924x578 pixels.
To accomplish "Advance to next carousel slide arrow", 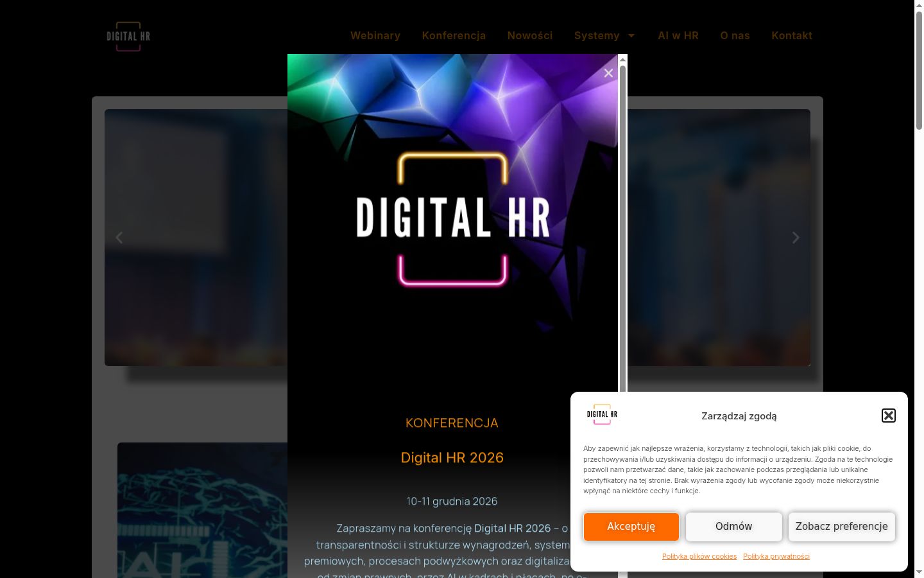I will tap(796, 238).
